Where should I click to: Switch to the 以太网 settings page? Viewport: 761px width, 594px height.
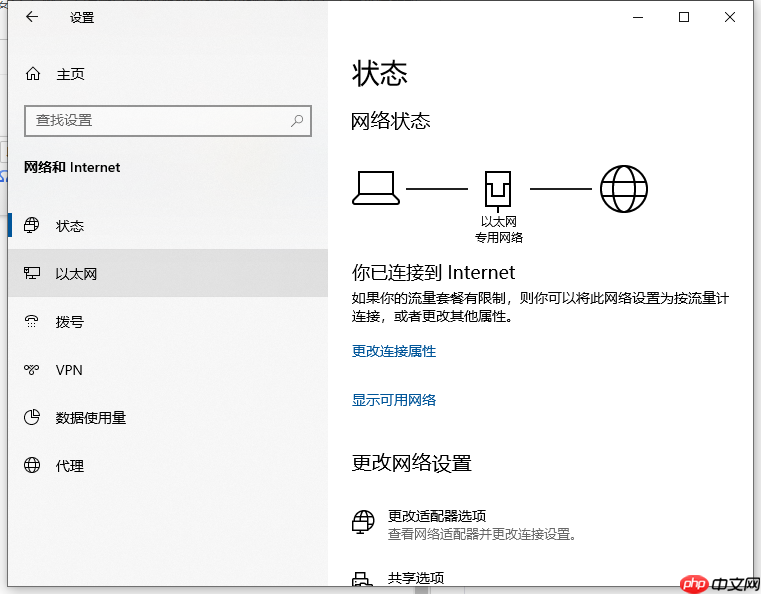168,273
